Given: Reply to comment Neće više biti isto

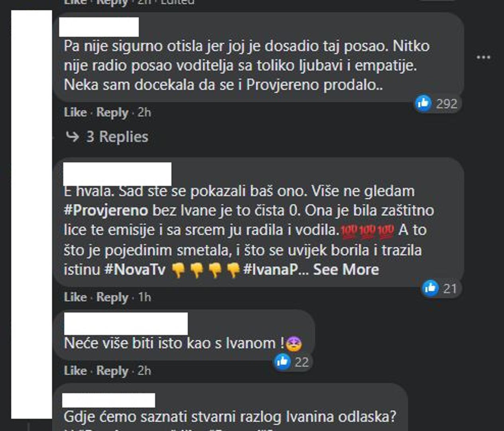Looking at the screenshot, I should coord(112,371).
